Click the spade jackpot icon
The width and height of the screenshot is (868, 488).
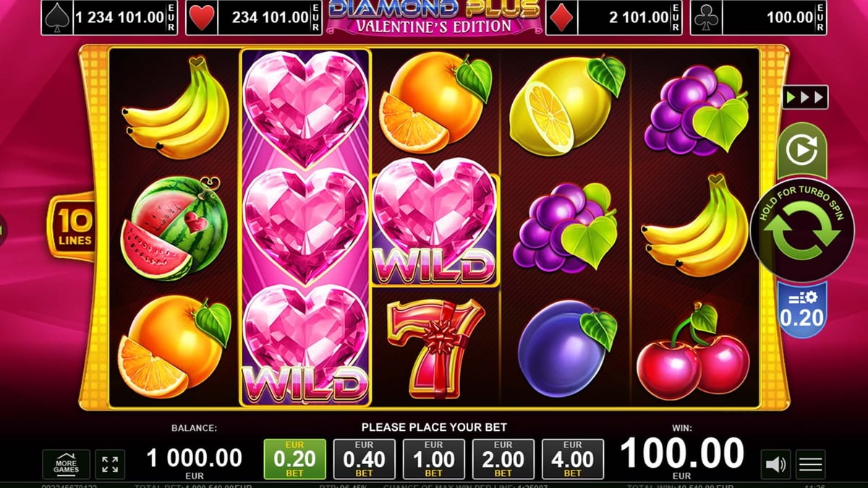coord(57,17)
